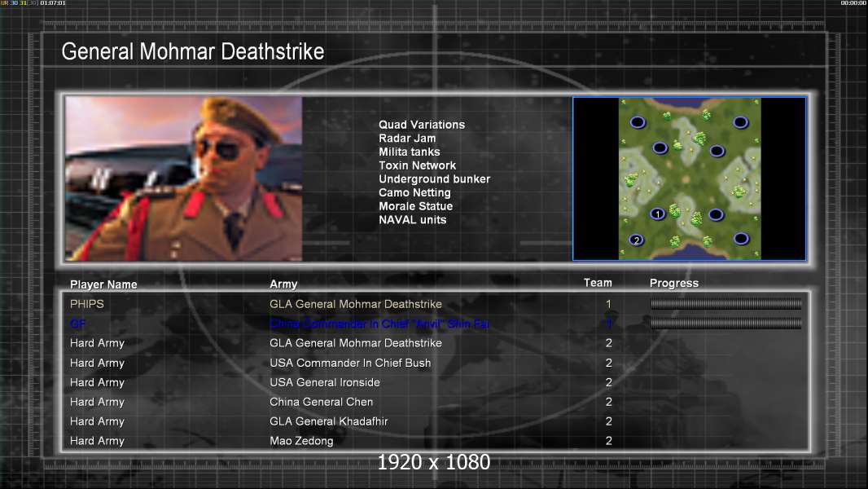Click Hard Army's 'GLA General Mohmar Deathstrike' army entry
868x489 pixels.
[355, 343]
